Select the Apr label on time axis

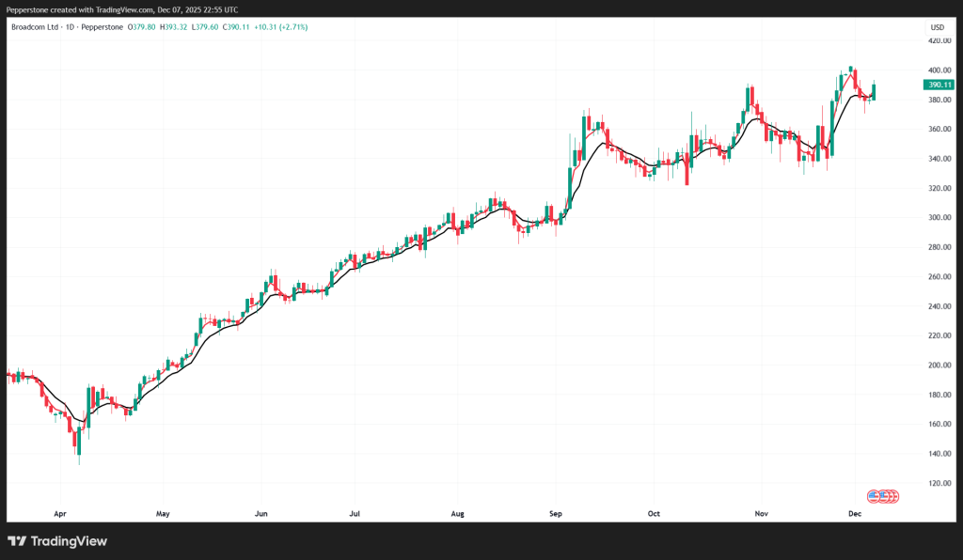(x=61, y=514)
